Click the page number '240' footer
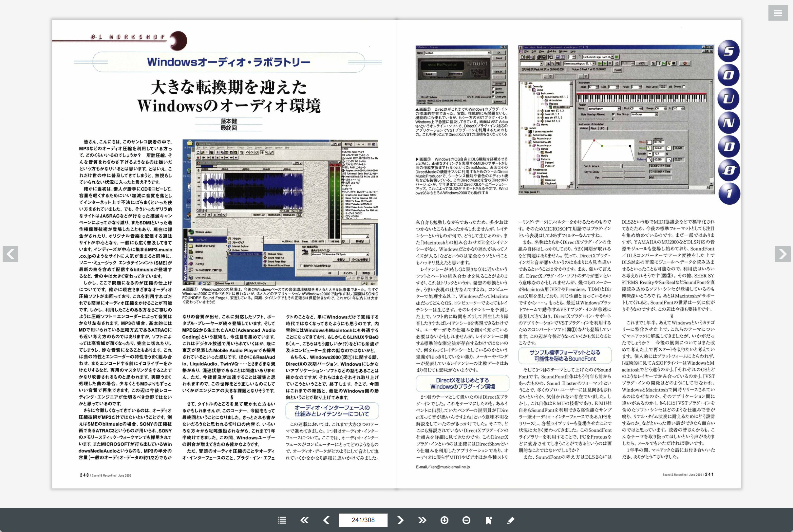The image size is (793, 532). [x=84, y=475]
